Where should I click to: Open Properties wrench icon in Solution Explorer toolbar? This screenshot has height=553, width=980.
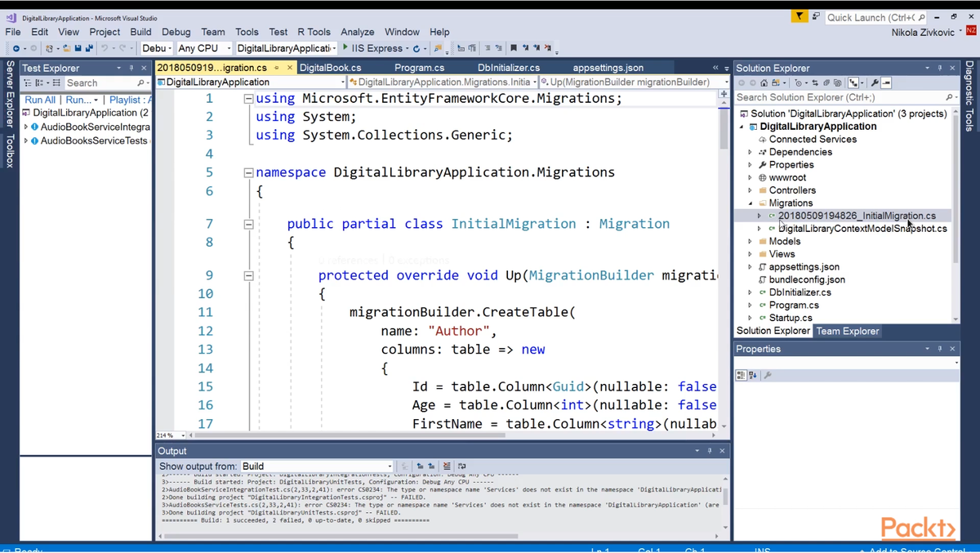pyautogui.click(x=875, y=83)
